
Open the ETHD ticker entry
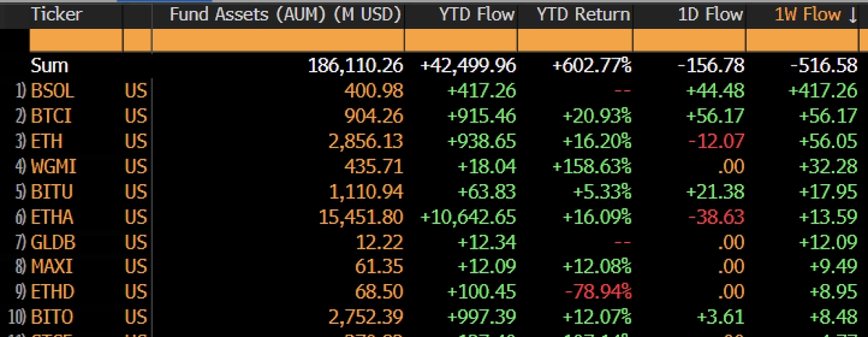coord(53,291)
